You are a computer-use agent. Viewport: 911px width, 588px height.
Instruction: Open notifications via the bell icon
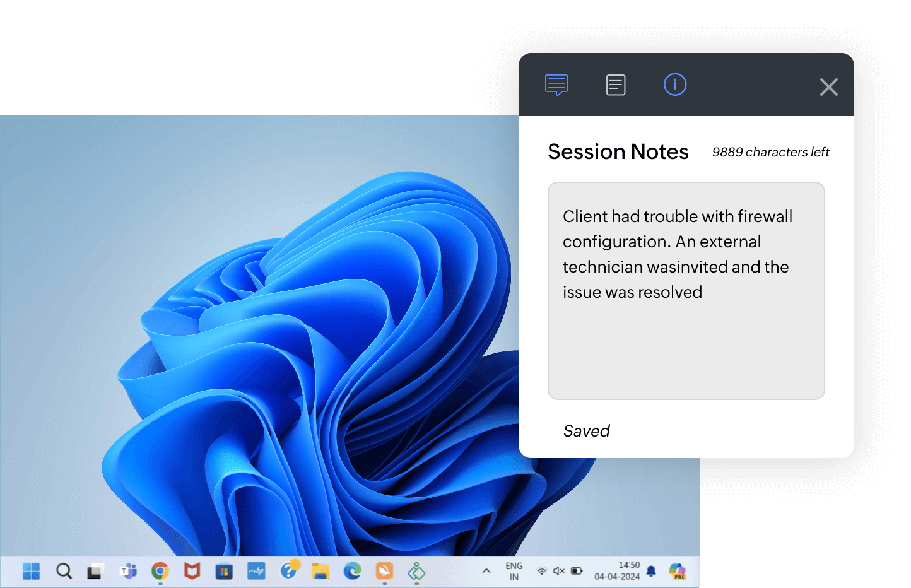[x=651, y=570]
